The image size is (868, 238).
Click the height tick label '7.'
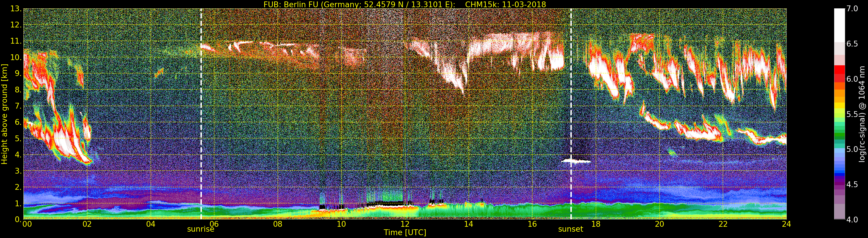tap(18, 106)
